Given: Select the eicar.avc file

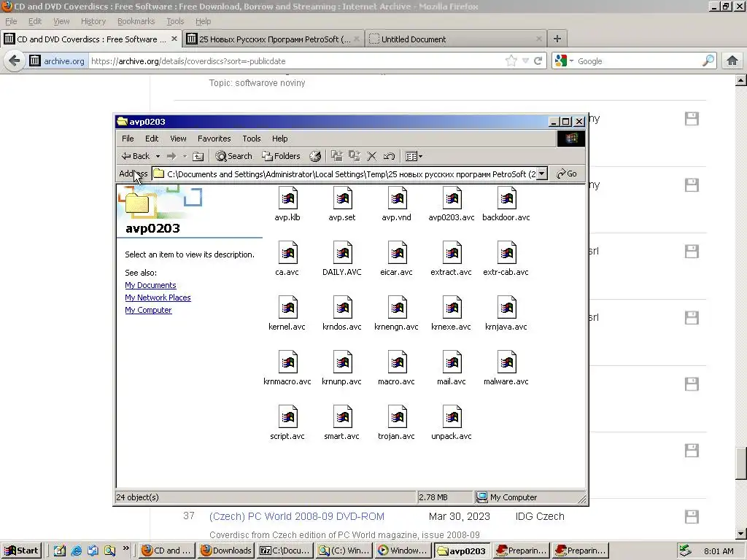Looking at the screenshot, I should (x=396, y=260).
